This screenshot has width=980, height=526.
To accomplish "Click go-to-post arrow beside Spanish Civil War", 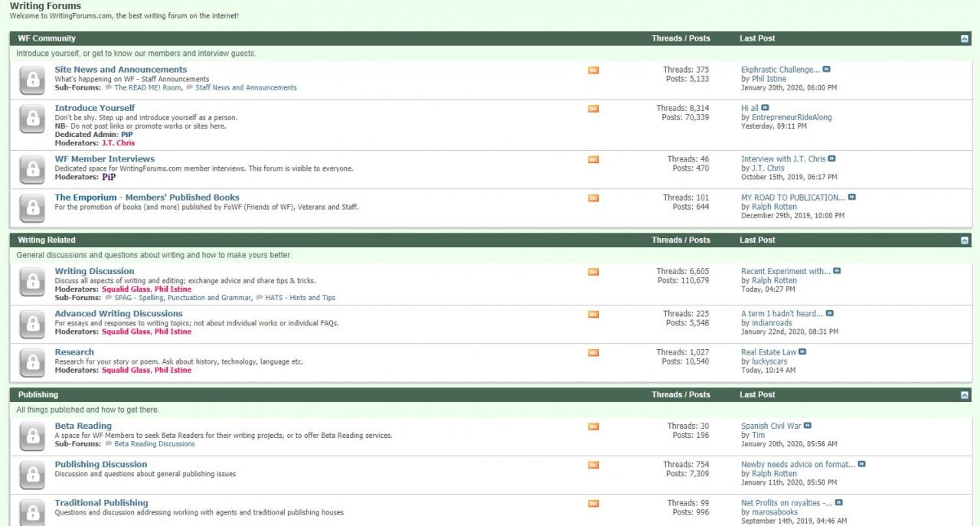I will click(x=807, y=426).
